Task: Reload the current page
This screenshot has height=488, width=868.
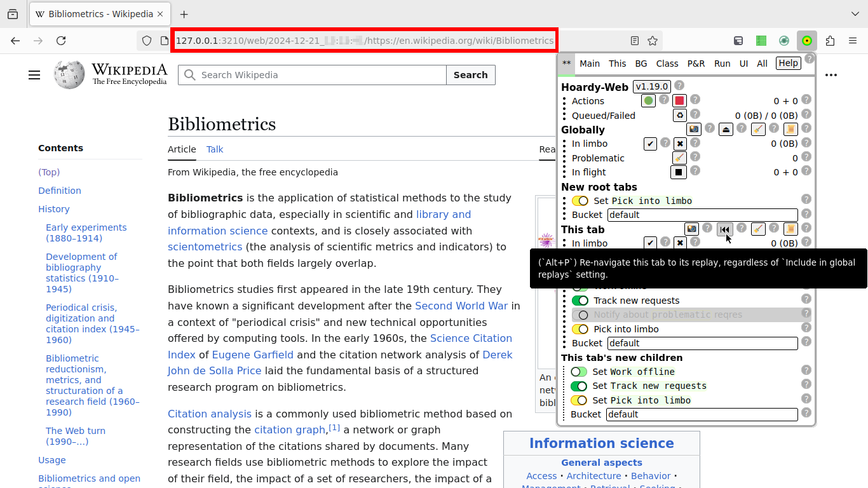Action: coord(61,41)
